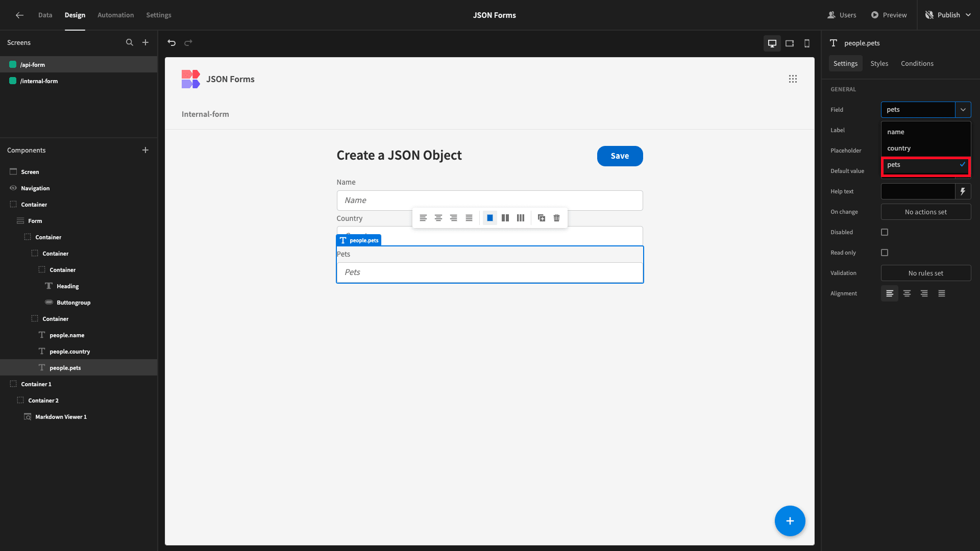Image resolution: width=980 pixels, height=551 pixels.
Task: Add a new screen with plus icon
Action: pyautogui.click(x=145, y=43)
